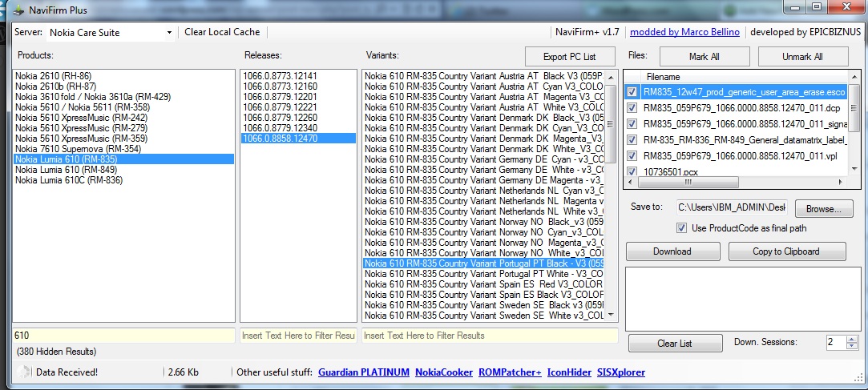Click the Down. Sessions value field
This screenshot has height=390, width=868.
point(835,343)
